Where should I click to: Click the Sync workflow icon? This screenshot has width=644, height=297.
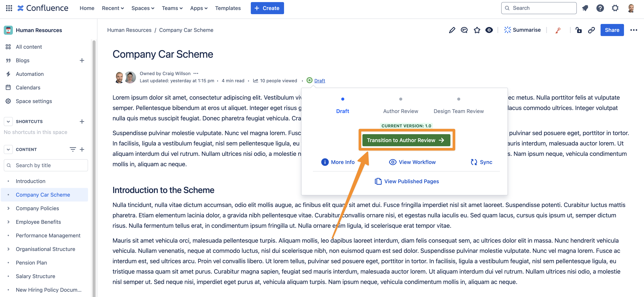[x=474, y=162]
